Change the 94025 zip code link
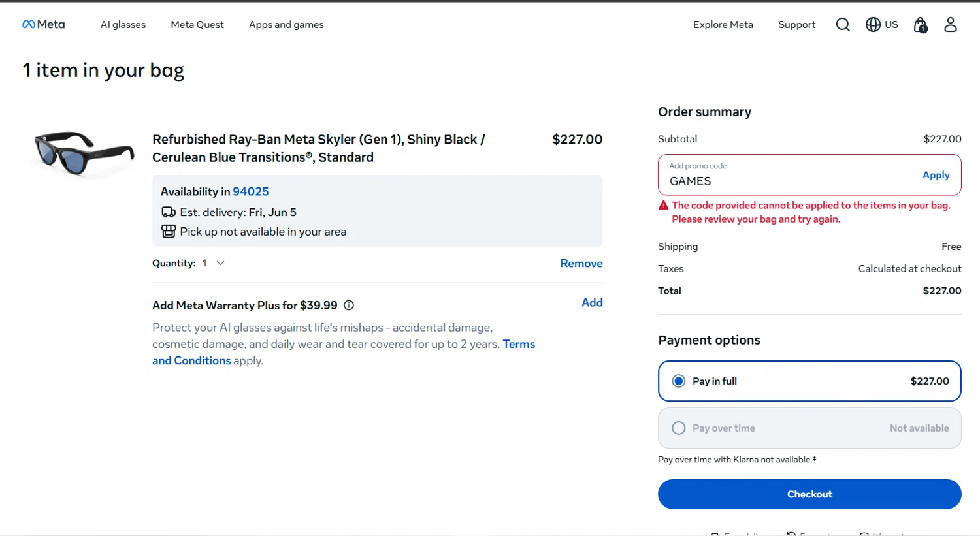 click(x=251, y=191)
